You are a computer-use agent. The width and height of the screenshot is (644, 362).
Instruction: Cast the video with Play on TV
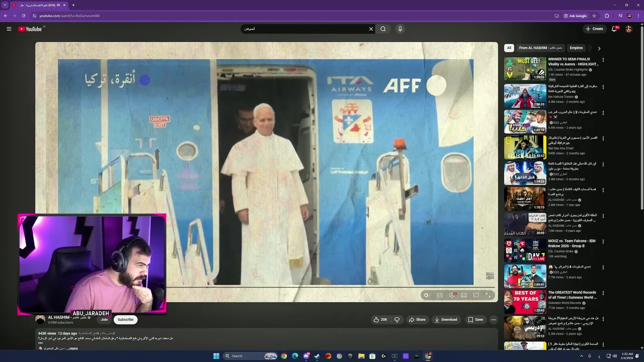(x=476, y=295)
